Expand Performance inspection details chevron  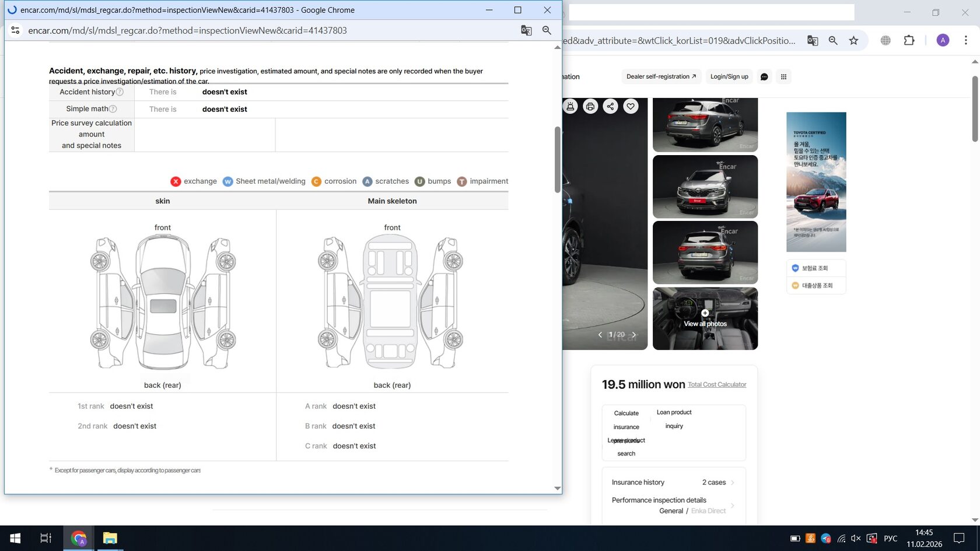(732, 506)
